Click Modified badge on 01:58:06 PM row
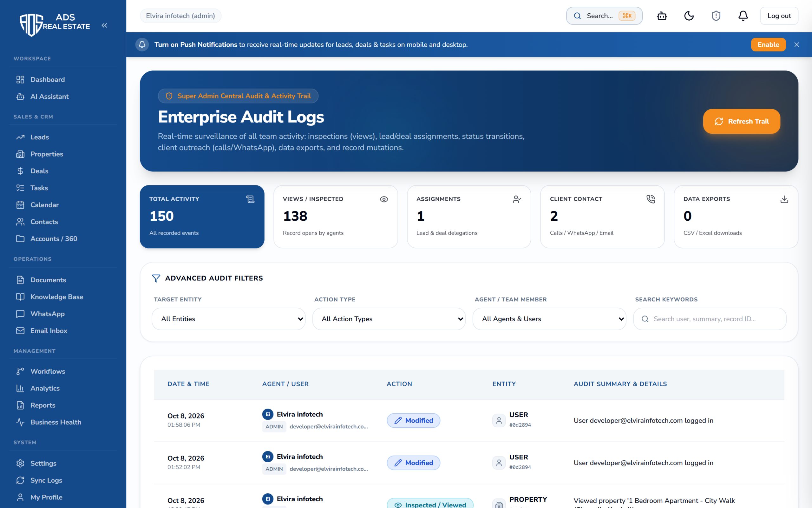The image size is (812, 508). tap(413, 420)
